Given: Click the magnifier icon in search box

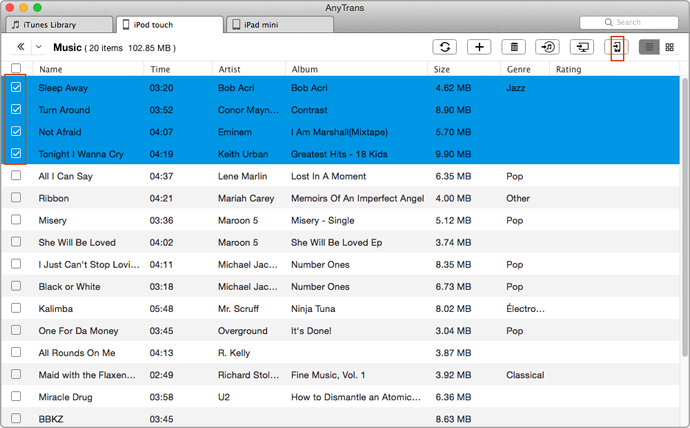Looking at the screenshot, I should coord(609,22).
